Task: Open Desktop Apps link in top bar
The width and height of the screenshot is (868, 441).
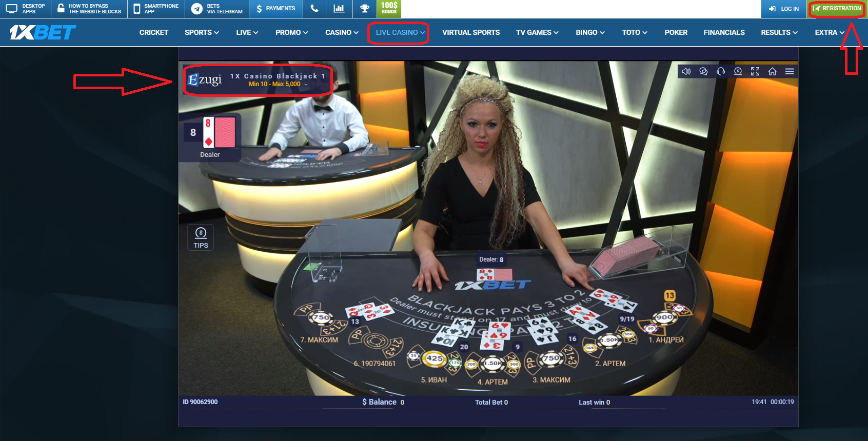Action: pos(26,9)
